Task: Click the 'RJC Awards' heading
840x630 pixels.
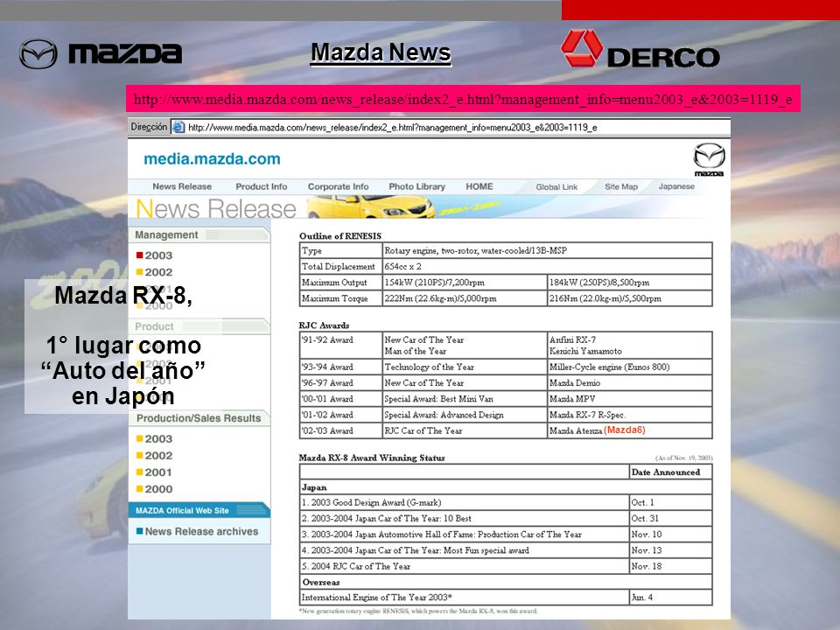Action: (324, 325)
